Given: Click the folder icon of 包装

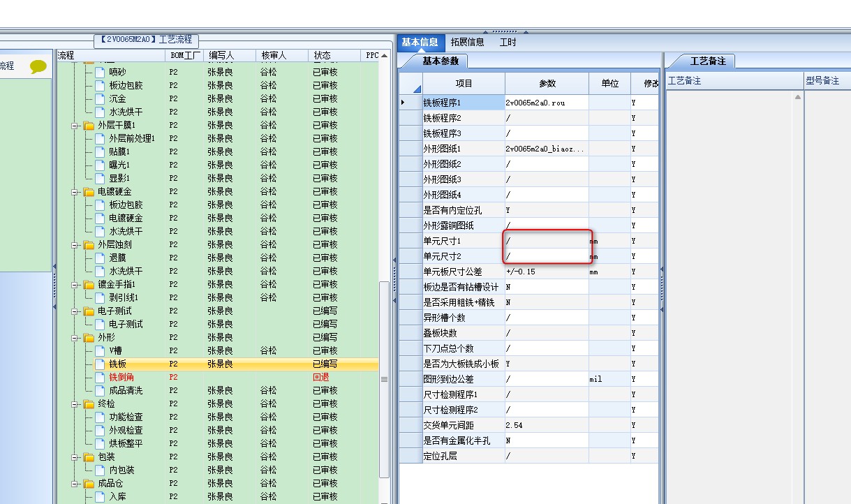Looking at the screenshot, I should (89, 457).
